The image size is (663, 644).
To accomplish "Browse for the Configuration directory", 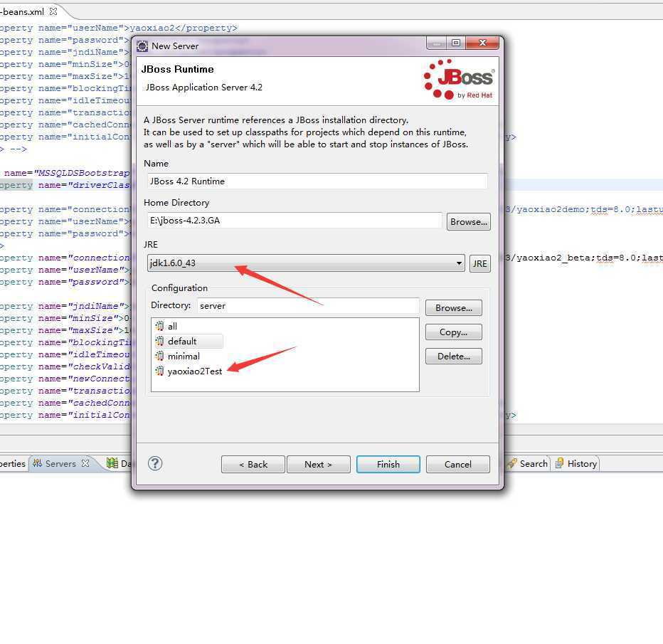I will tap(454, 308).
